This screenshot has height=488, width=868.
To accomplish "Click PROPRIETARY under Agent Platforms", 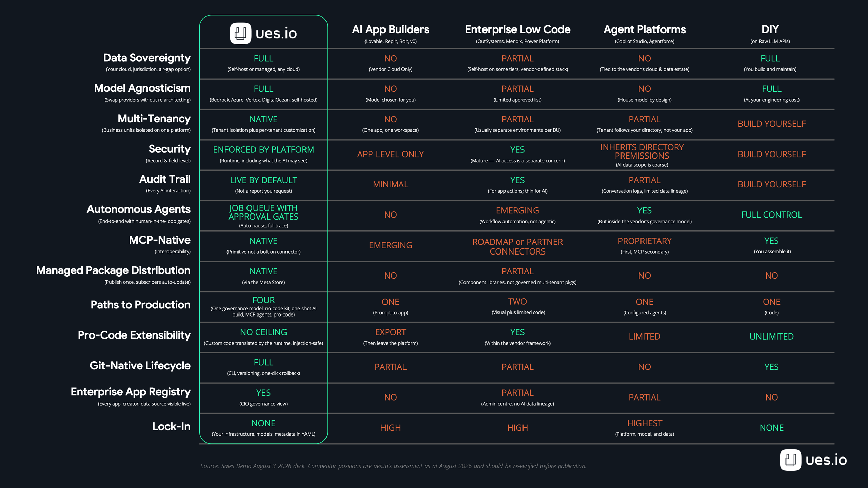I will [645, 241].
